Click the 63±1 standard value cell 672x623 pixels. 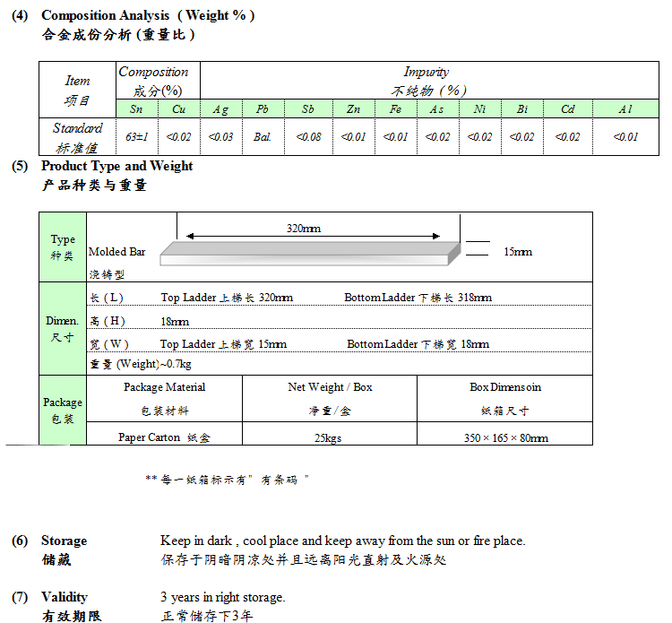(x=136, y=137)
